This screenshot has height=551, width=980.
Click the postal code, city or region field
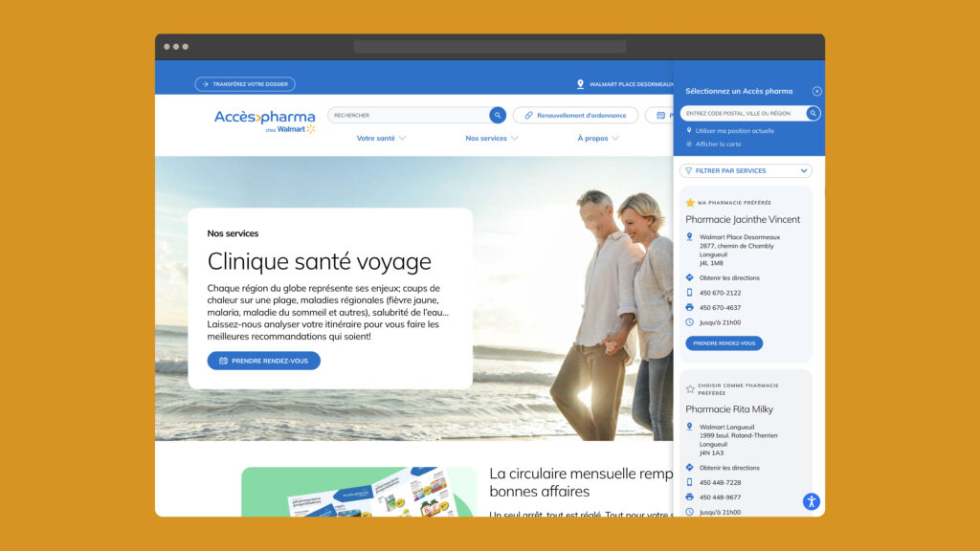pyautogui.click(x=743, y=113)
